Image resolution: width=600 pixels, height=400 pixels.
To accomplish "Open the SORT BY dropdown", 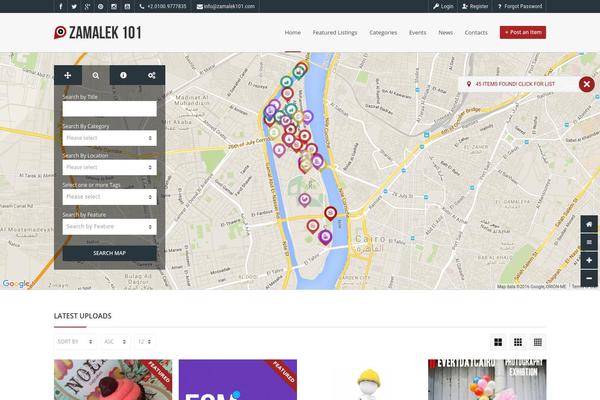I will (x=75, y=342).
